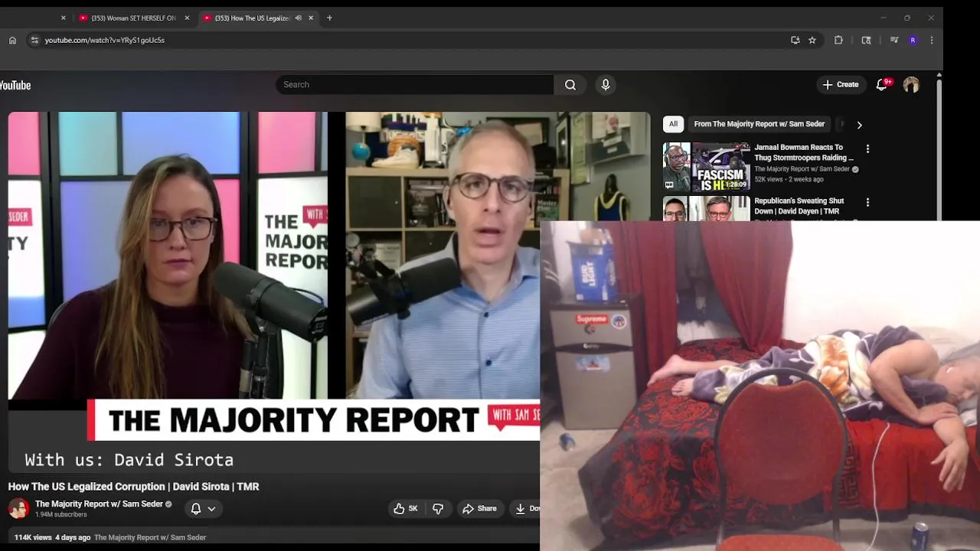Open the YouTube account avatar menu
This screenshot has width=980, height=551.
(911, 85)
